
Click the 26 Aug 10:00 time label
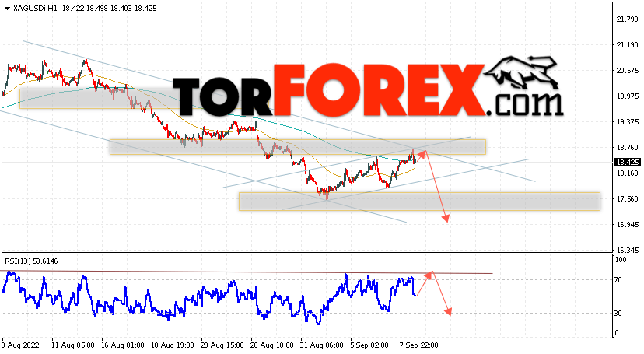click(x=272, y=345)
